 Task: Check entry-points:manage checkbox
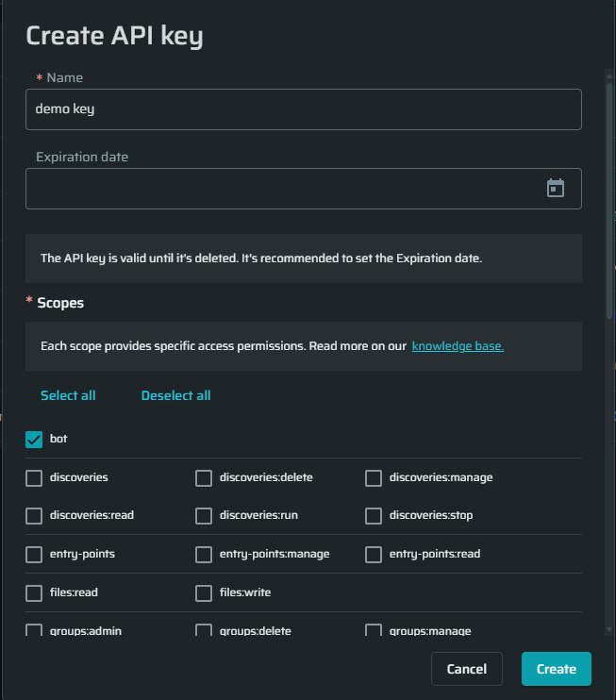(204, 555)
